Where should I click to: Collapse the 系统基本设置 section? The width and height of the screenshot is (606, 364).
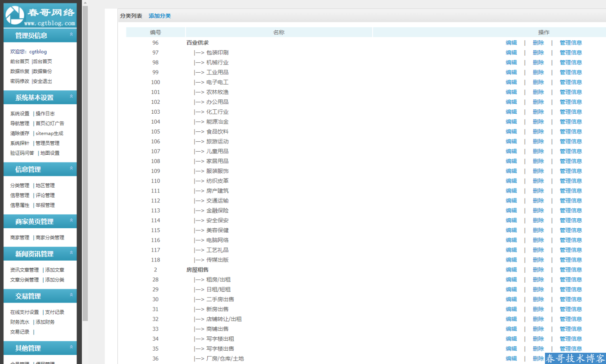71,97
